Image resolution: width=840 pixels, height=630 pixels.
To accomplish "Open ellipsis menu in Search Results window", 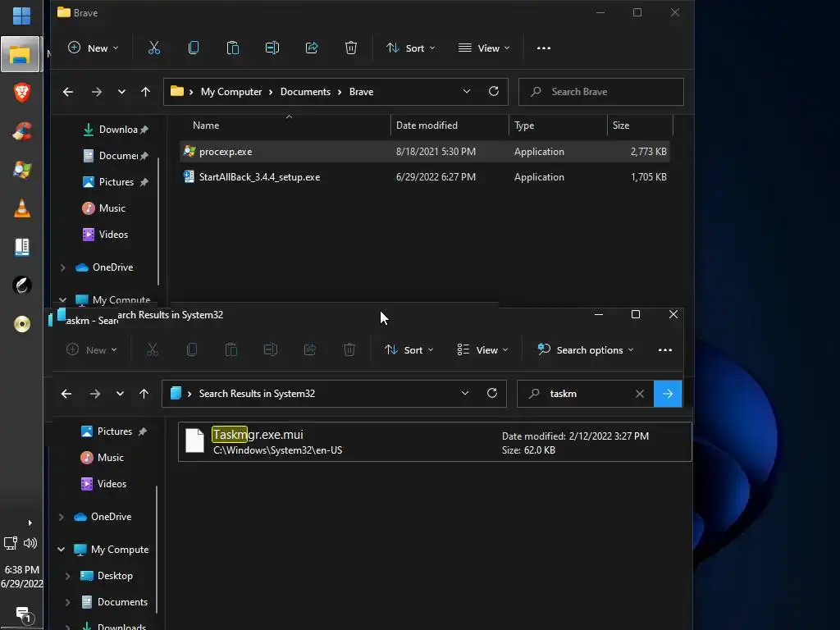I will (664, 349).
